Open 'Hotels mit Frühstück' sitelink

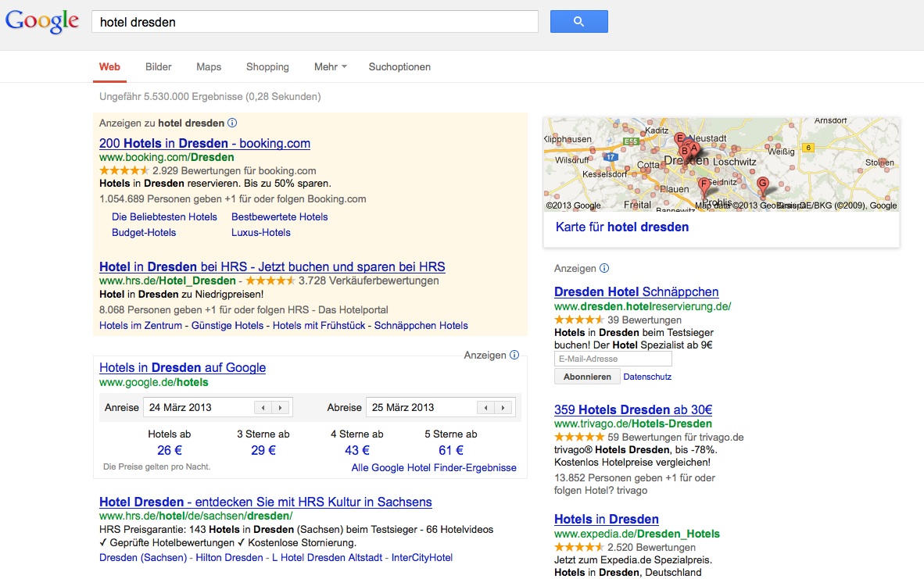(x=319, y=325)
